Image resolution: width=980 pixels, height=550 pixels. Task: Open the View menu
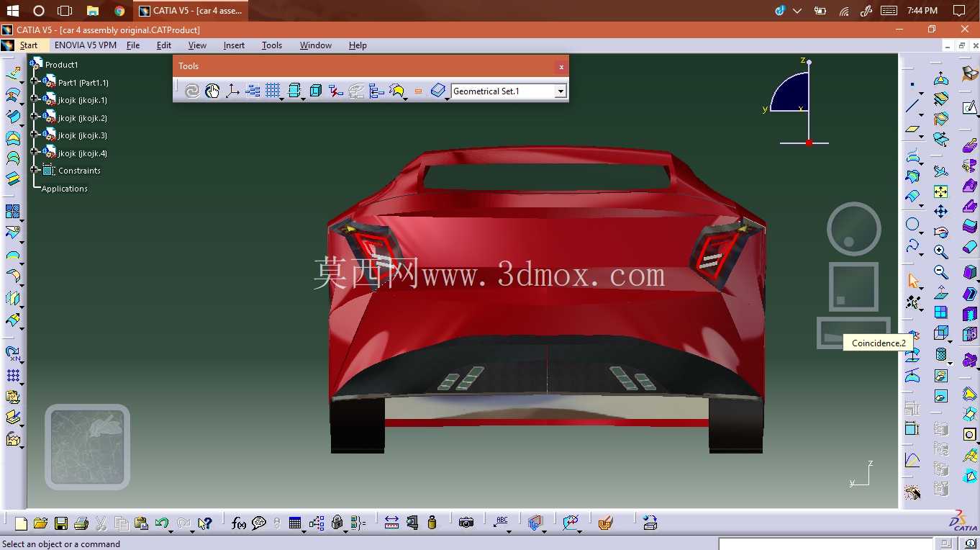point(197,45)
